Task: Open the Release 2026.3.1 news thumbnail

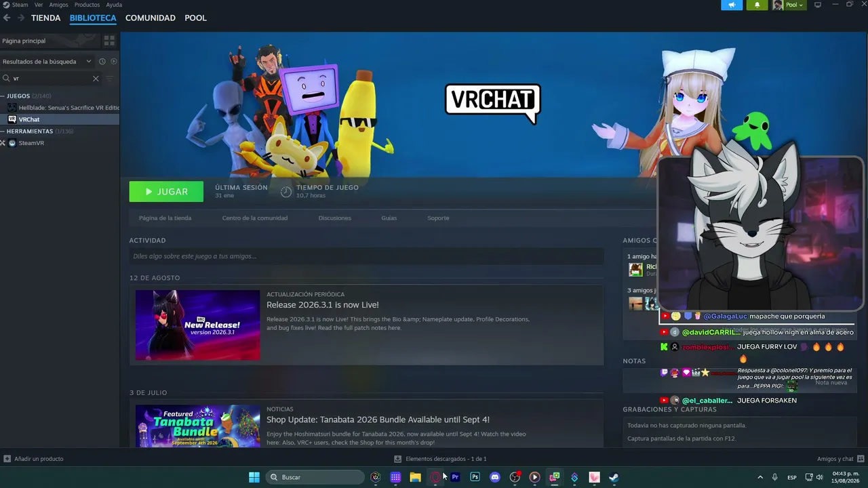Action: [x=197, y=325]
